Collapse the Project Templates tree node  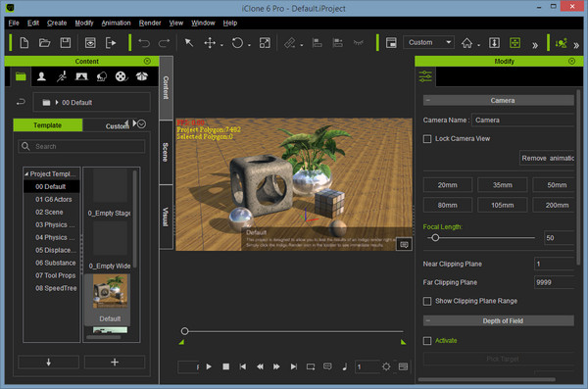26,174
